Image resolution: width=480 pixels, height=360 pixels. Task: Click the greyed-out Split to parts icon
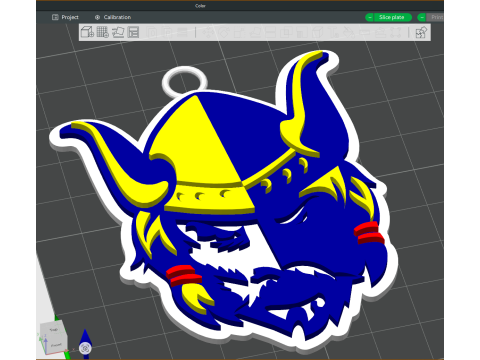(167, 32)
